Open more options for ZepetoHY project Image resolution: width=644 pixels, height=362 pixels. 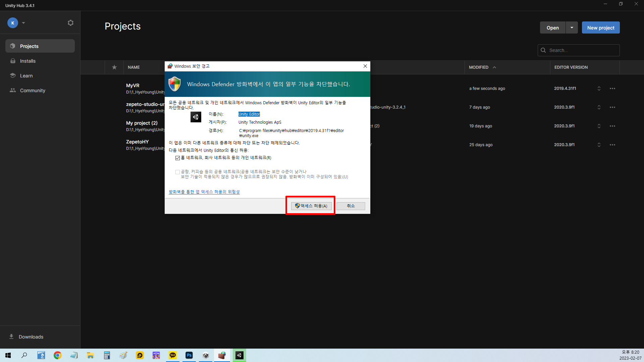tap(612, 145)
